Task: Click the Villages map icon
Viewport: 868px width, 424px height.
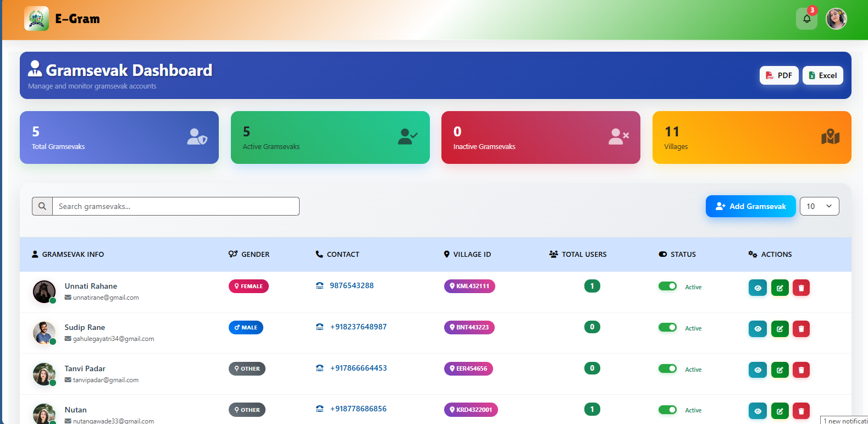Action: [x=830, y=136]
